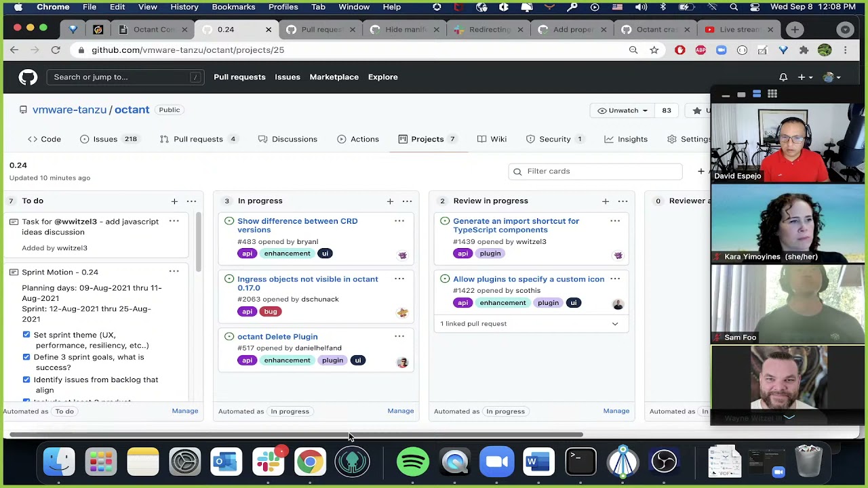Open Show difference between CRD versions issue
The height and width of the screenshot is (488, 868).
(x=297, y=225)
